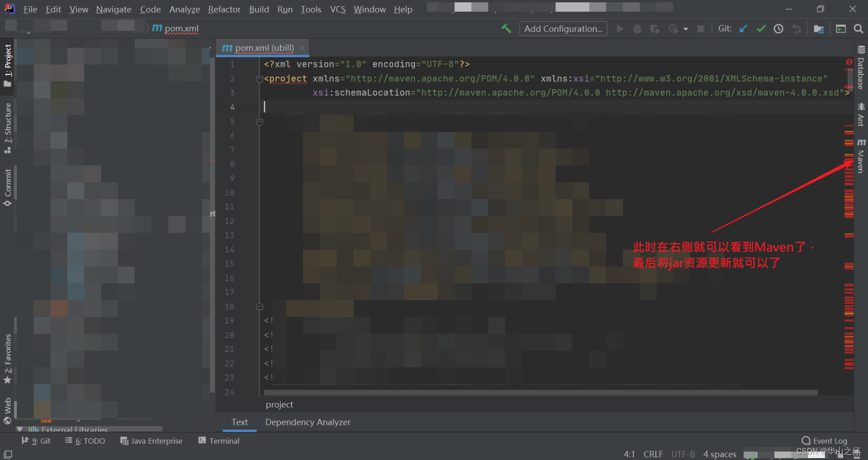Click the red error indicator atop scrollbar

pos(849,62)
